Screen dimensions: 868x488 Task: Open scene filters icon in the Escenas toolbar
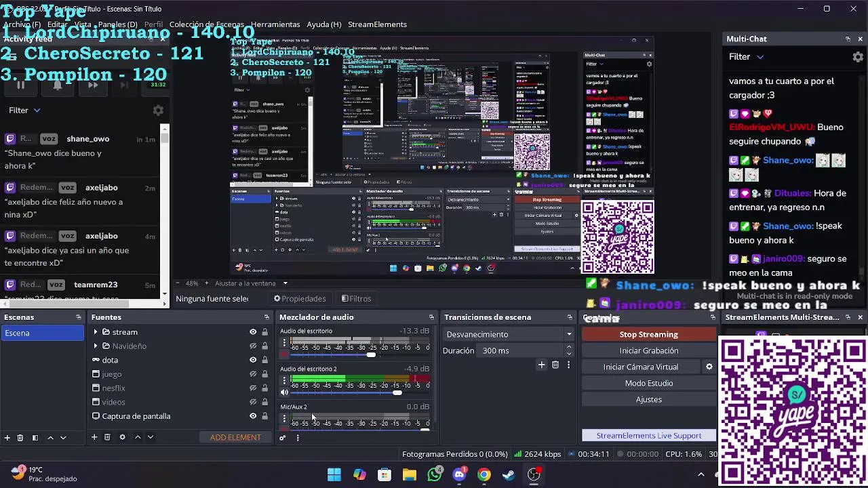pyautogui.click(x=35, y=438)
